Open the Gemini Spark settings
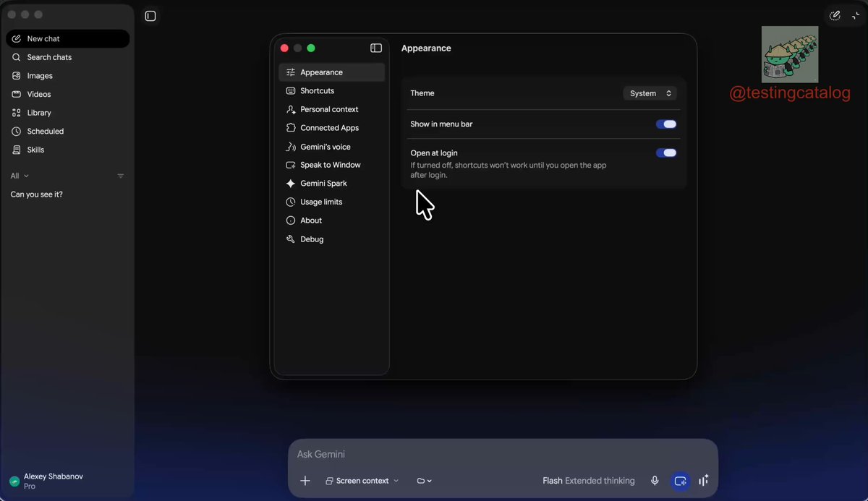Image resolution: width=868 pixels, height=501 pixels. (x=331, y=184)
